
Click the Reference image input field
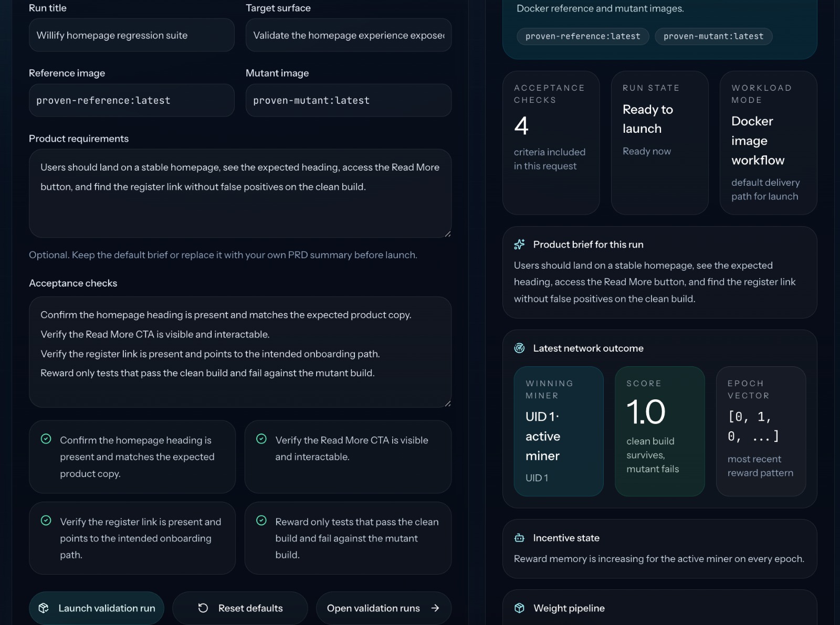tap(131, 100)
